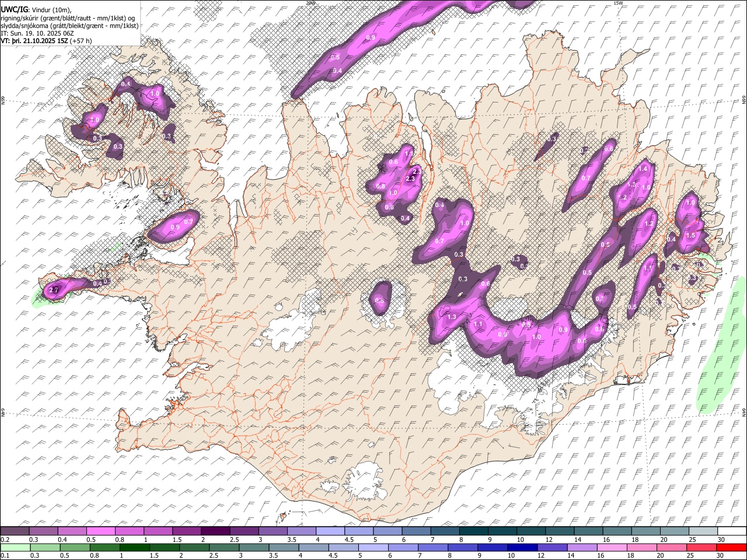Click the pale lavender 5 swatch in lower legend

373,547
